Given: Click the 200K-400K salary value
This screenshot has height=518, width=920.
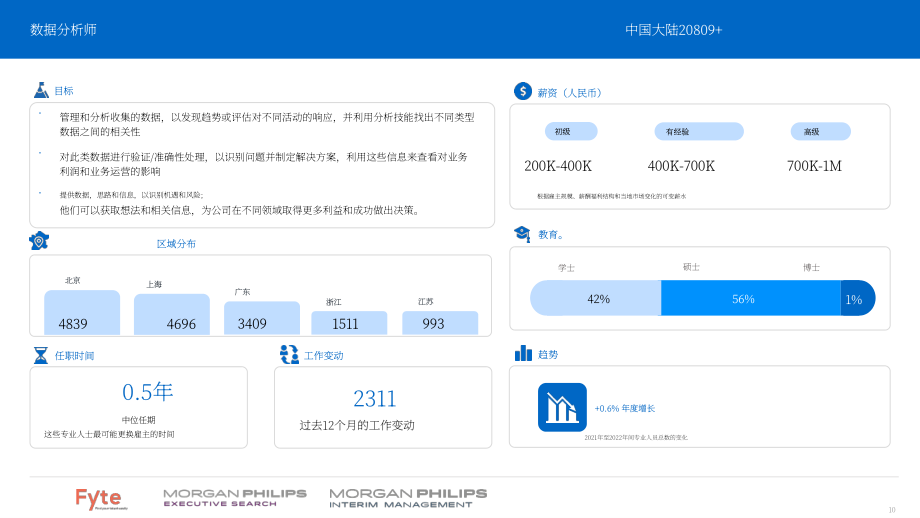Looking at the screenshot, I should click(x=558, y=166).
